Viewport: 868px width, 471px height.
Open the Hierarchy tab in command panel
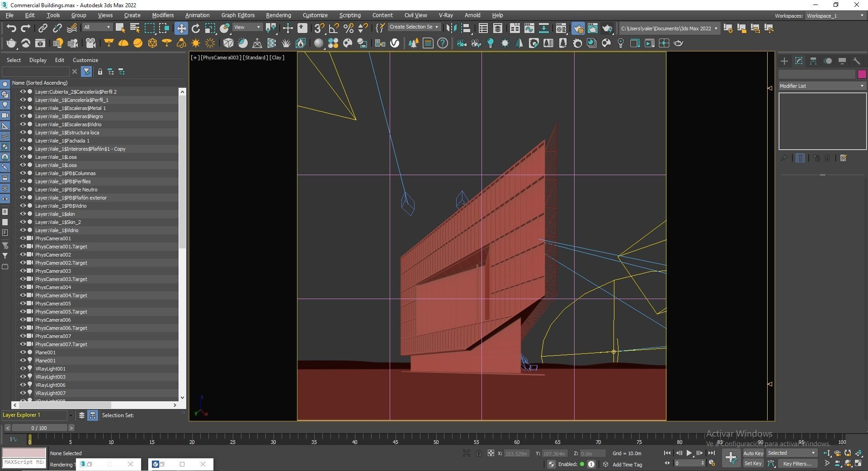point(813,61)
